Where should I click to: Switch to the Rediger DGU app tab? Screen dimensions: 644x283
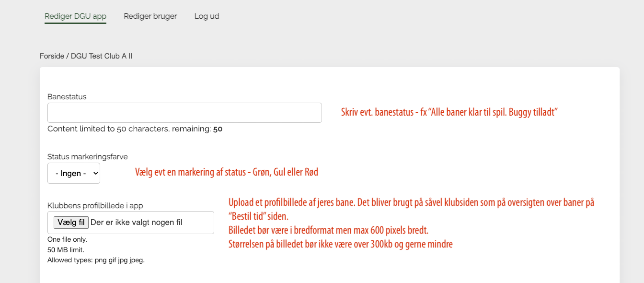click(75, 16)
